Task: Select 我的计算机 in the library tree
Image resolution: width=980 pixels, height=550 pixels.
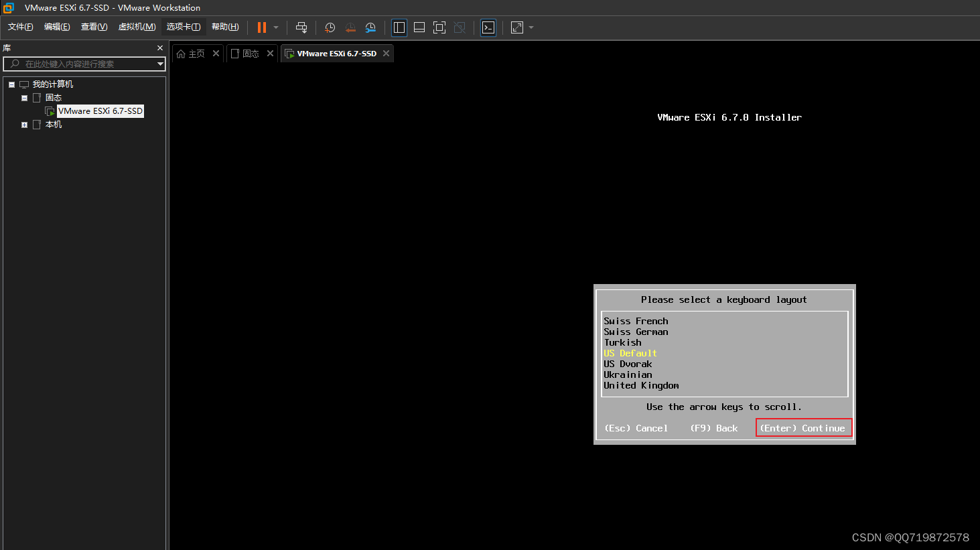Action: (53, 84)
